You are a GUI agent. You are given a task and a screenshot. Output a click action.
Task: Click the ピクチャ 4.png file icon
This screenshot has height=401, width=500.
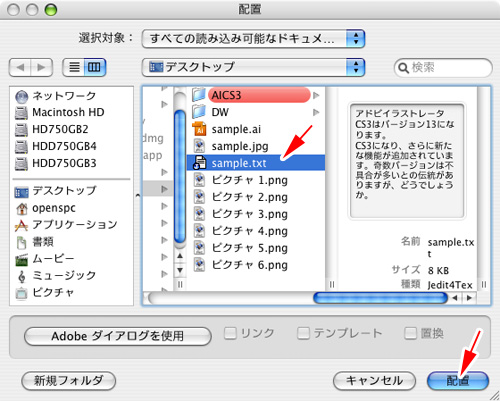[x=199, y=231]
